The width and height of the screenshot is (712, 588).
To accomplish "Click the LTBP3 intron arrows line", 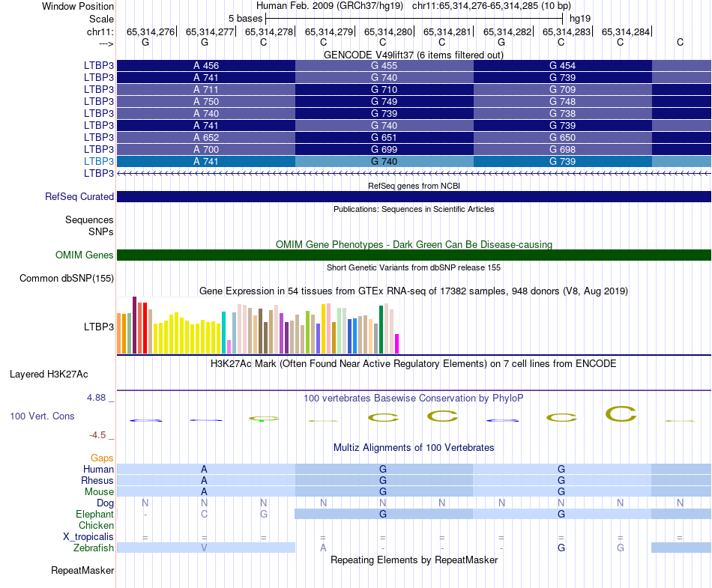I will click(x=414, y=173).
